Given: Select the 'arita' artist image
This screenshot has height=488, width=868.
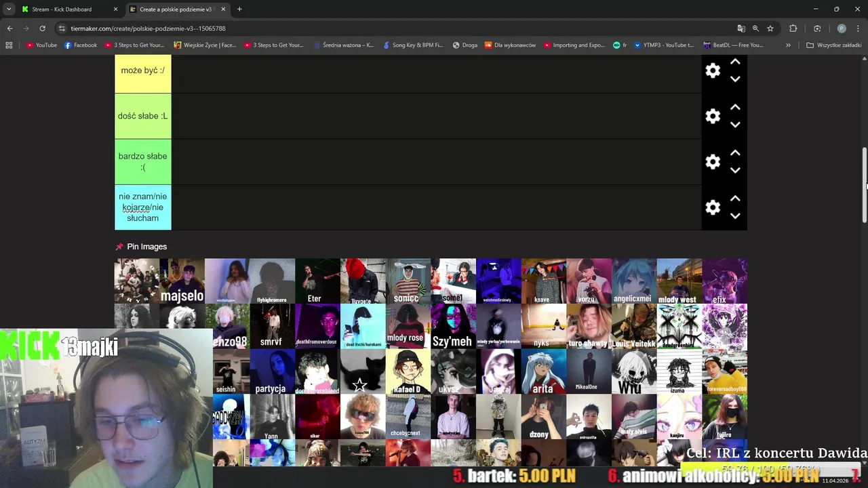Looking at the screenshot, I should click(543, 371).
